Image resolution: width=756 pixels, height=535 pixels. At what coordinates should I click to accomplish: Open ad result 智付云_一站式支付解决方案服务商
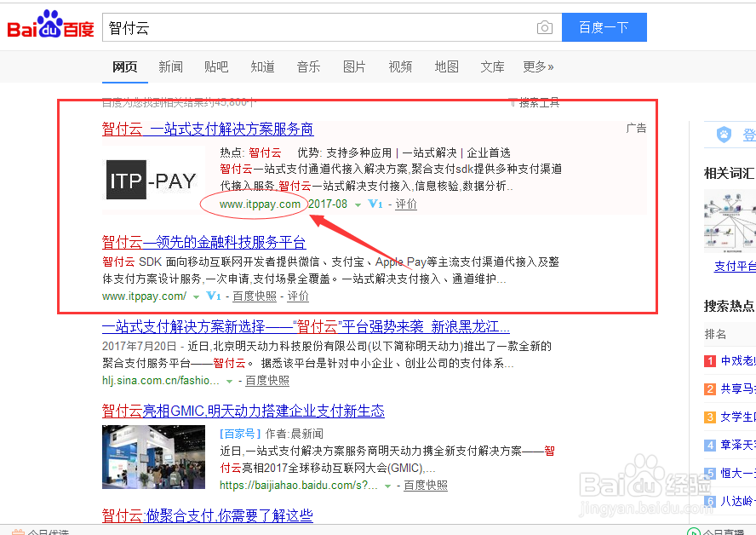pos(208,129)
